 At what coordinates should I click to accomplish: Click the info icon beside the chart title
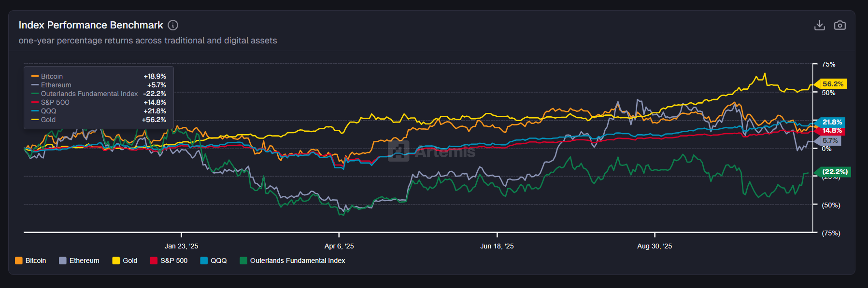click(x=173, y=25)
